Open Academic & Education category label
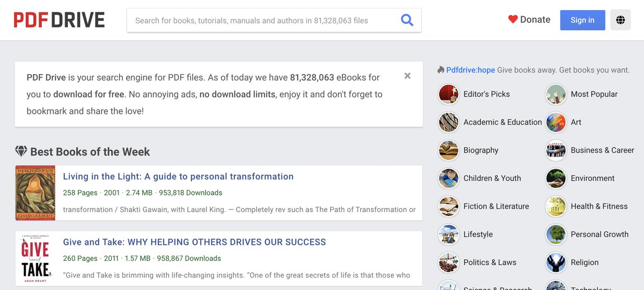Screen dimensions: 644x290 [x=503, y=122]
